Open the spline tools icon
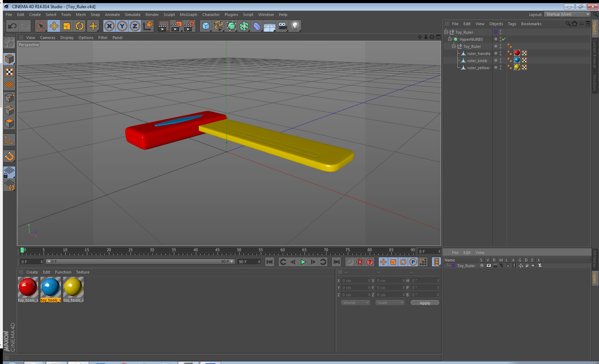The width and height of the screenshot is (599, 364). pos(219,26)
